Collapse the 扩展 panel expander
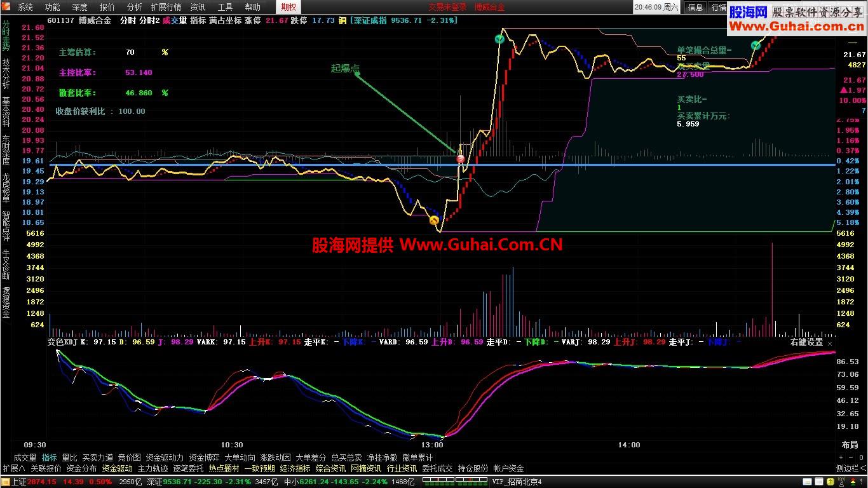This screenshot has height=488, width=868. (14, 468)
